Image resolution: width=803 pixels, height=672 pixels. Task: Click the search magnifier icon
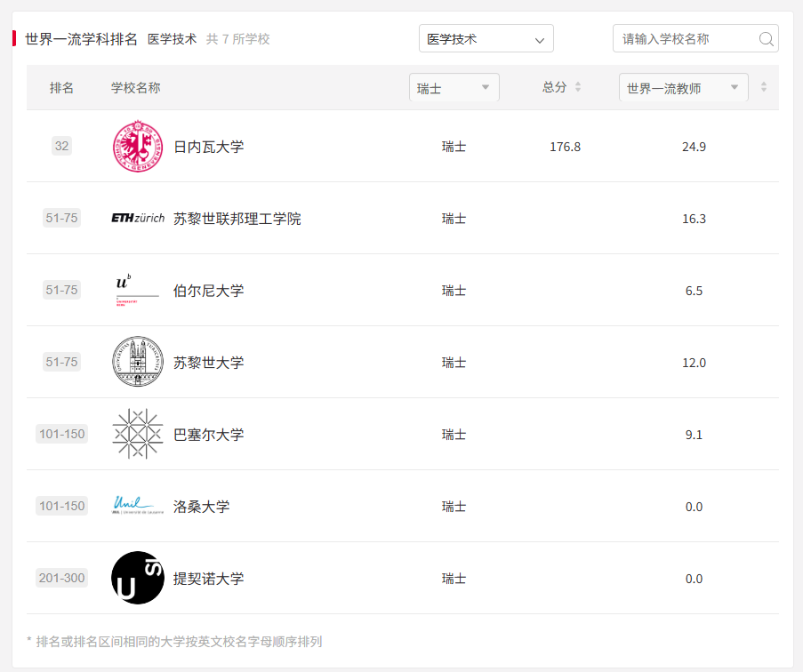[767, 39]
